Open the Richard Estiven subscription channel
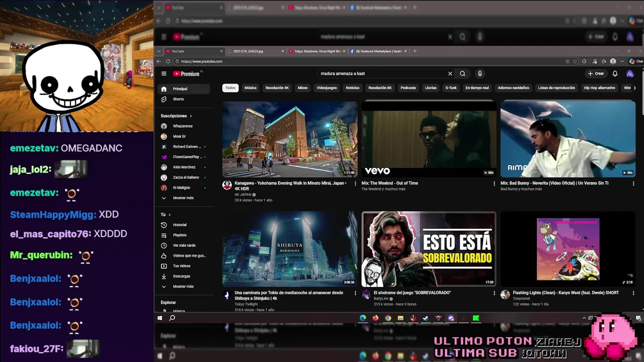 coord(185,146)
